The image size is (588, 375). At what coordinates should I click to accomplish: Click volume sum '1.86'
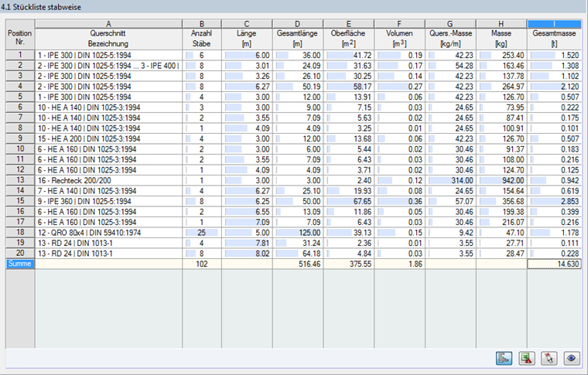point(399,264)
